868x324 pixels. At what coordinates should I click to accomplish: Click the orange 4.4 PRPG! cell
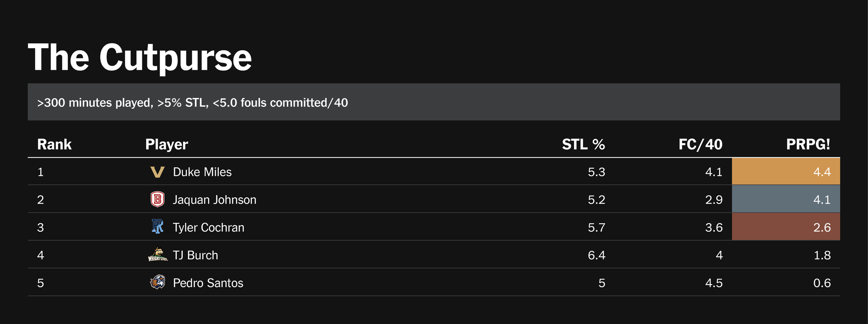[786, 172]
